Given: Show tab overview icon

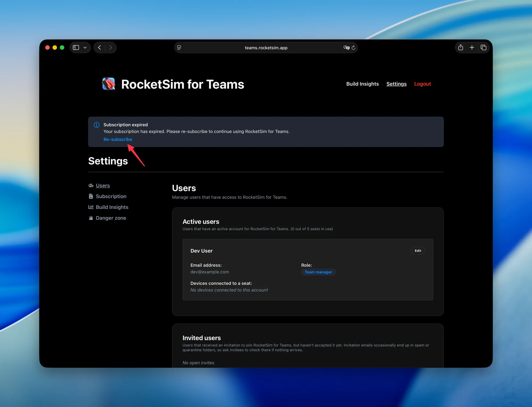Looking at the screenshot, I should pyautogui.click(x=483, y=47).
